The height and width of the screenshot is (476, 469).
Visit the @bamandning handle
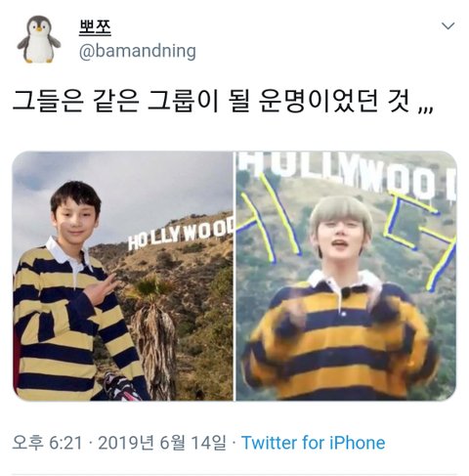tap(138, 51)
